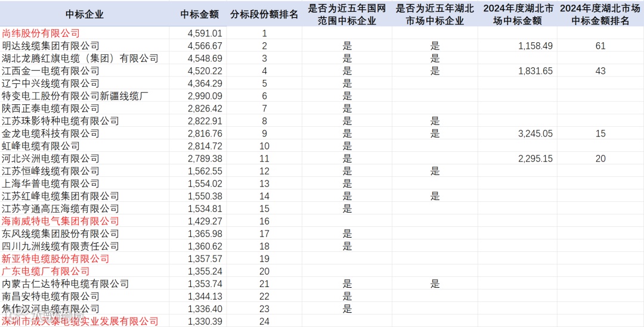Image resolution: width=644 pixels, height=327 pixels.
Task: Select the Hubei ranking cell 43
Action: 600,71
